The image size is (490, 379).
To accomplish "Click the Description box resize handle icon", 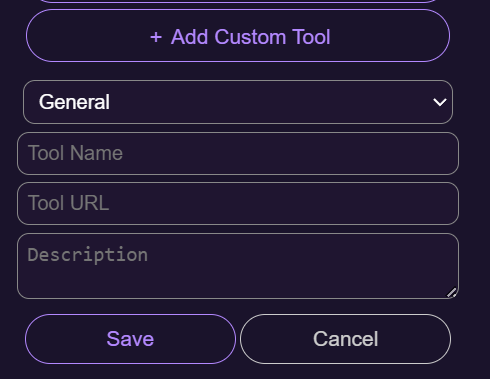I will coord(452,293).
